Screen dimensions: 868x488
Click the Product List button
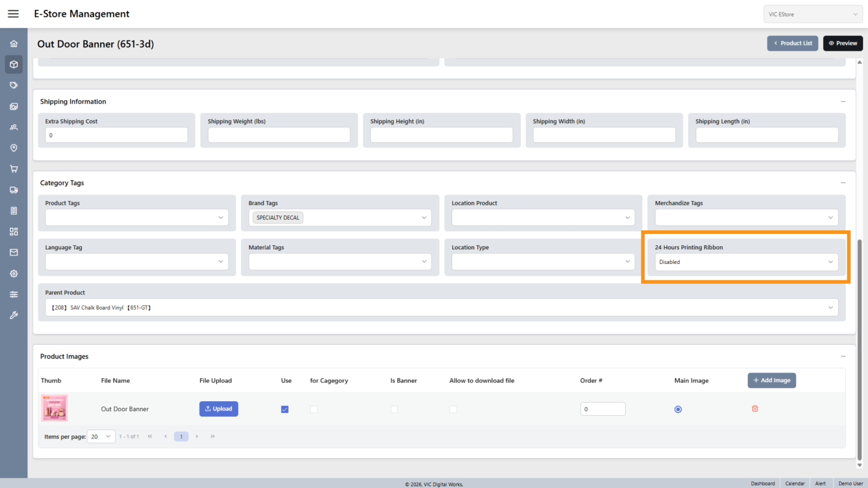click(x=793, y=43)
